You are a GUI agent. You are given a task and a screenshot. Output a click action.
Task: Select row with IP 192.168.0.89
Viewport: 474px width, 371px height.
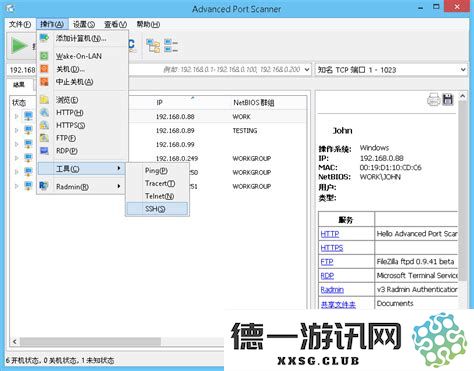click(175, 131)
